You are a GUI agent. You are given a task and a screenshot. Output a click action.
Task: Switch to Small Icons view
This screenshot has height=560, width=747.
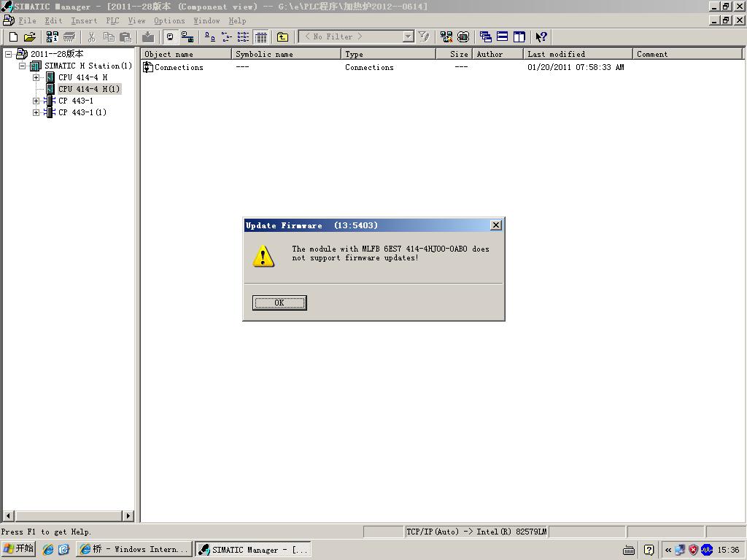pos(226,37)
